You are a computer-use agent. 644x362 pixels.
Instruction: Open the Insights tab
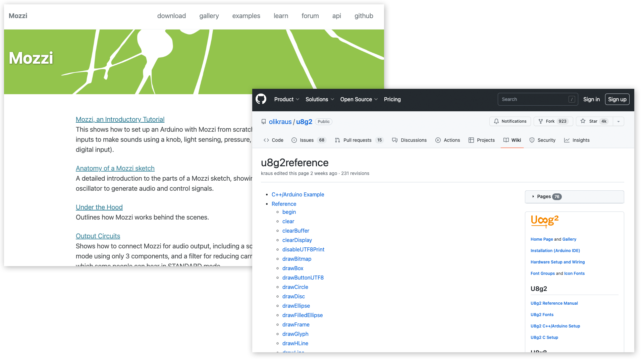[577, 140]
